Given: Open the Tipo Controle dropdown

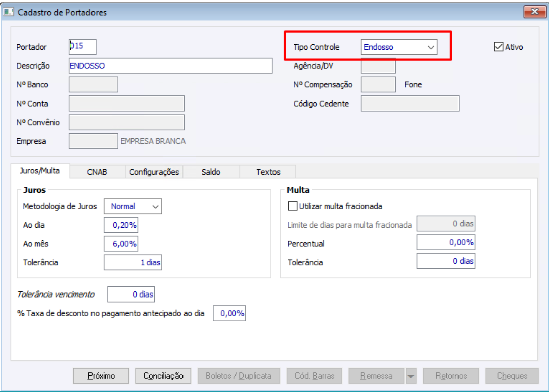Looking at the screenshot, I should coord(399,47).
